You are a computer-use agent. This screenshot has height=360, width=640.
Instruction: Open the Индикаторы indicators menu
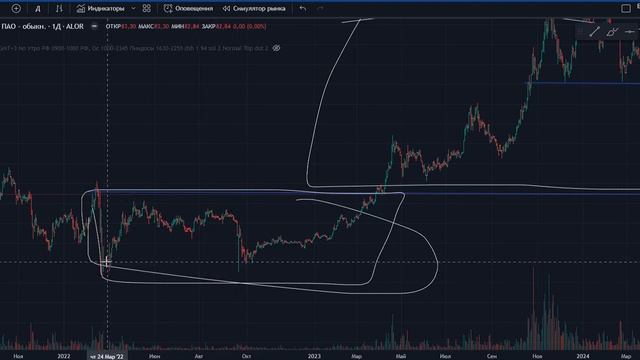click(100, 8)
